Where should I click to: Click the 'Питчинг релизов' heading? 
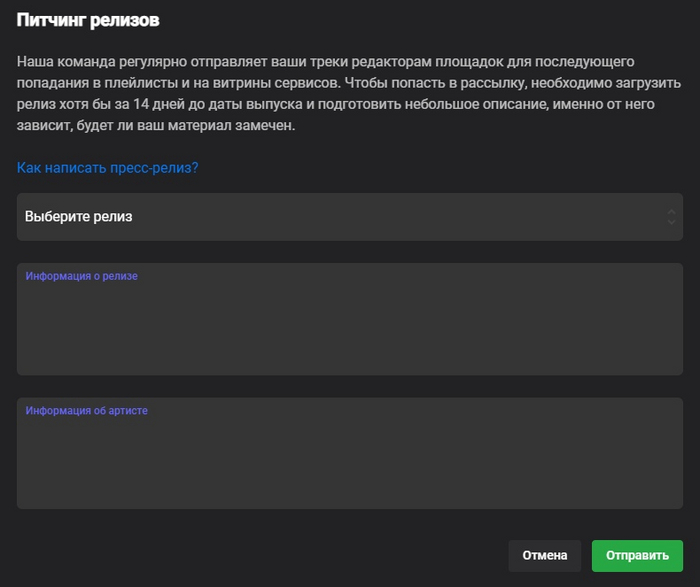(x=88, y=20)
